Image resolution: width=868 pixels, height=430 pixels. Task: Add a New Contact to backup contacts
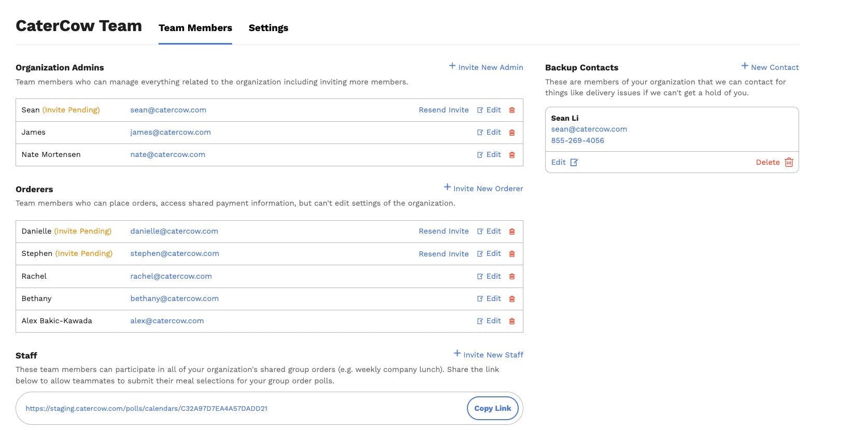(x=770, y=67)
